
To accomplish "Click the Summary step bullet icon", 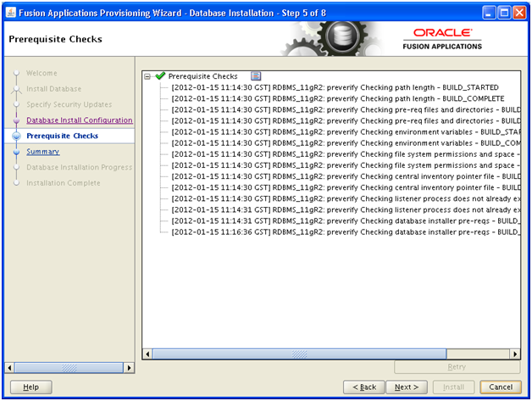I will click(x=16, y=152).
